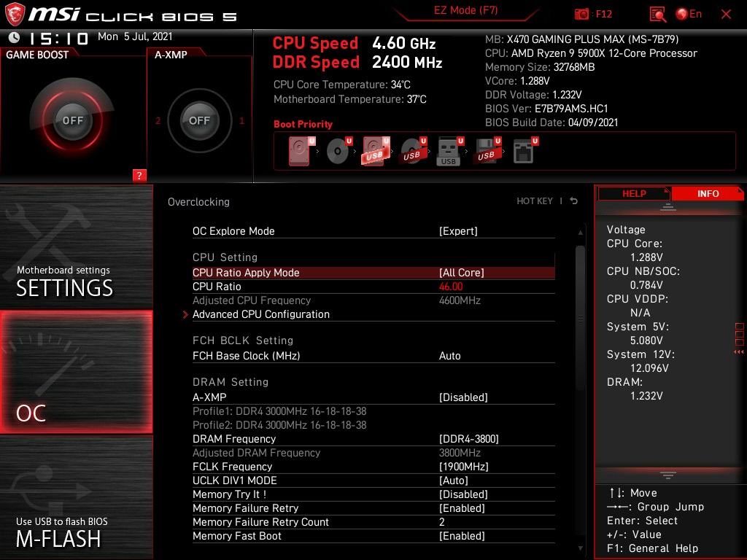
Task: Switch to the INFO tab
Action: pos(708,193)
